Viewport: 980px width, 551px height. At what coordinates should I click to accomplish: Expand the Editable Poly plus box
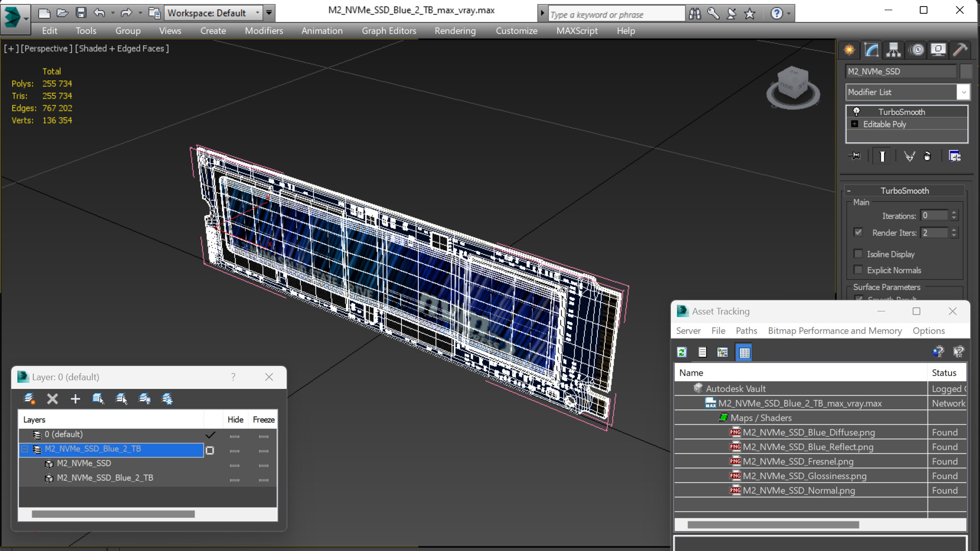(x=855, y=124)
